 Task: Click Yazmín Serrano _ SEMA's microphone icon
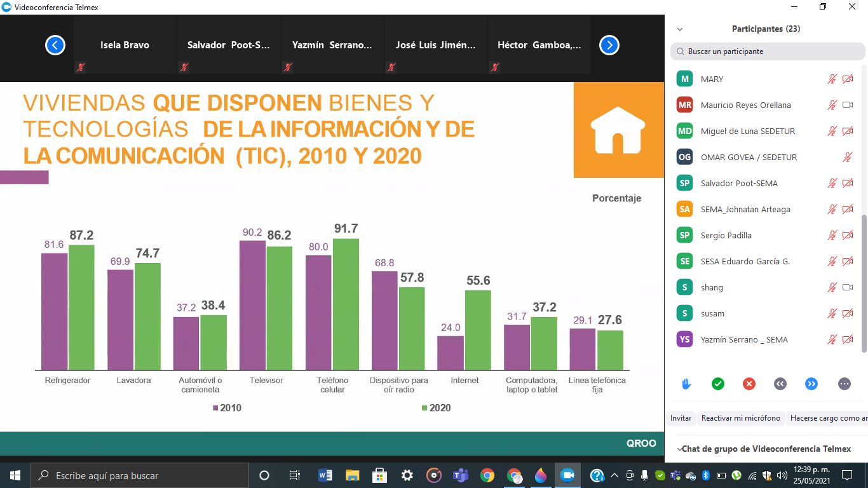tap(832, 339)
